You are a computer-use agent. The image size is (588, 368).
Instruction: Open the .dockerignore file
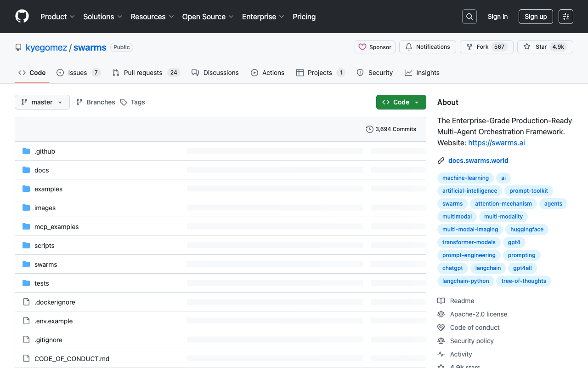[55, 302]
